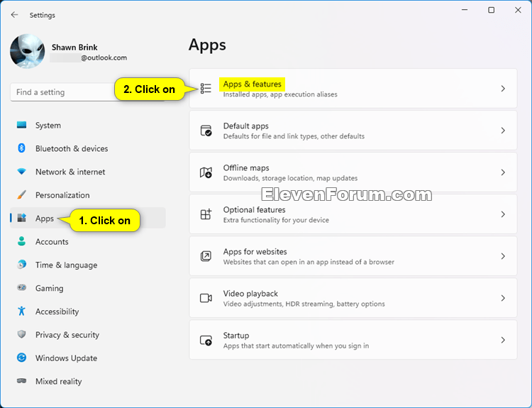Click the Time & language clock icon
Viewport: 532px width, 408px height.
tap(21, 265)
